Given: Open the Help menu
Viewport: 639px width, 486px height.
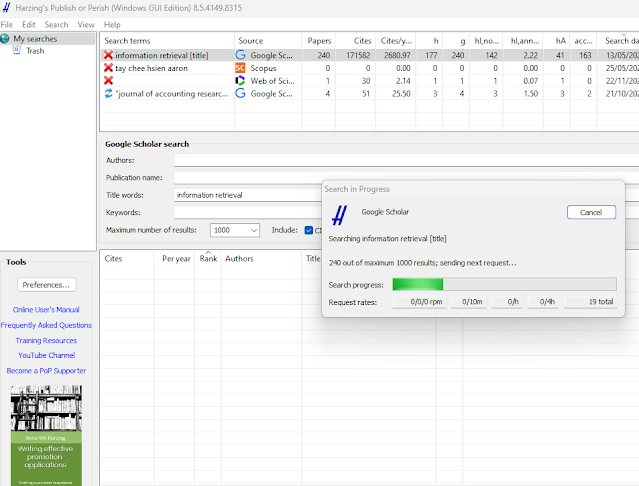Looking at the screenshot, I should (112, 24).
